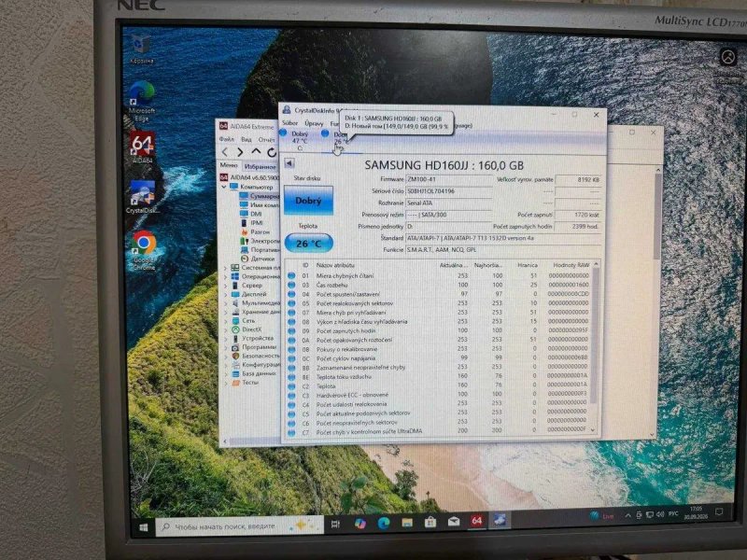Switch to Избранное tab in AIDA64
Image resolution: width=747 pixels, height=560 pixels.
[x=261, y=166]
